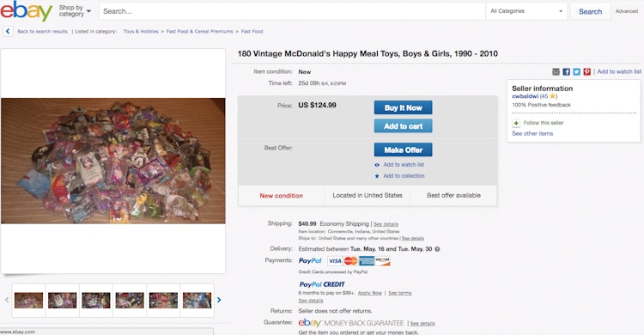The image size is (644, 335).
Task: Open the All Categories dropdown
Action: point(526,11)
